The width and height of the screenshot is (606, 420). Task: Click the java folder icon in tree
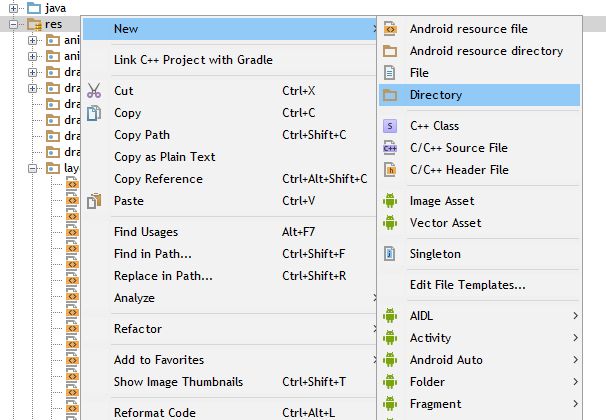[34, 8]
